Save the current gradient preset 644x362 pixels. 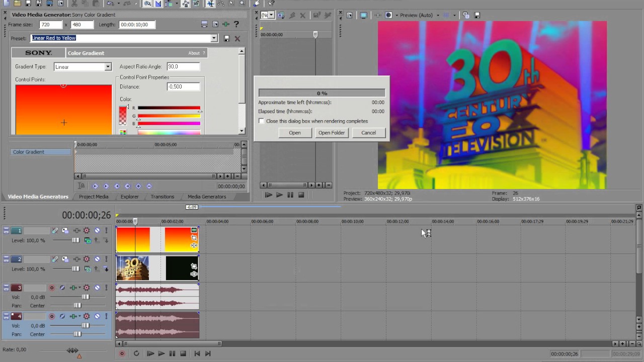(x=227, y=38)
